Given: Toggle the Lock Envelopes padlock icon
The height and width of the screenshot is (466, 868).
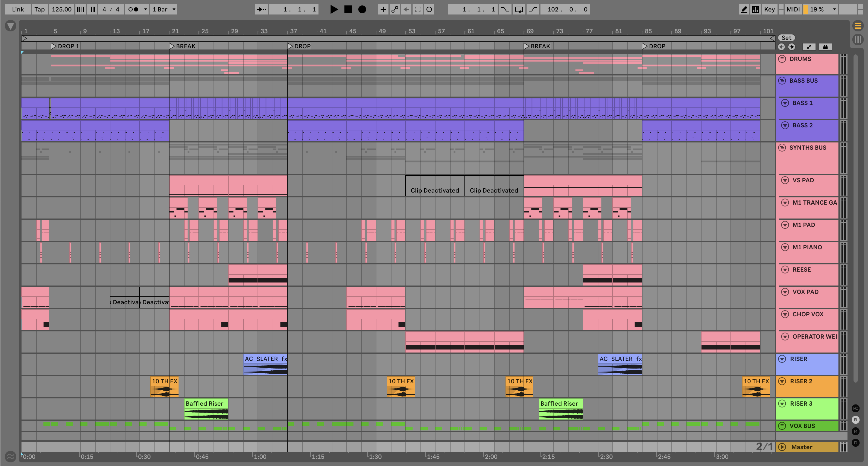Looking at the screenshot, I should click(825, 47).
